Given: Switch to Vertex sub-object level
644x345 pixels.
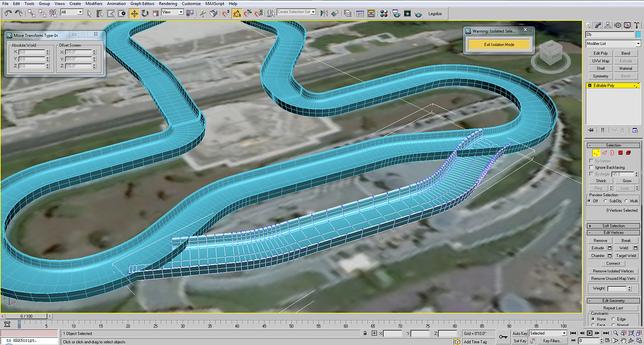Looking at the screenshot, I should pos(596,152).
